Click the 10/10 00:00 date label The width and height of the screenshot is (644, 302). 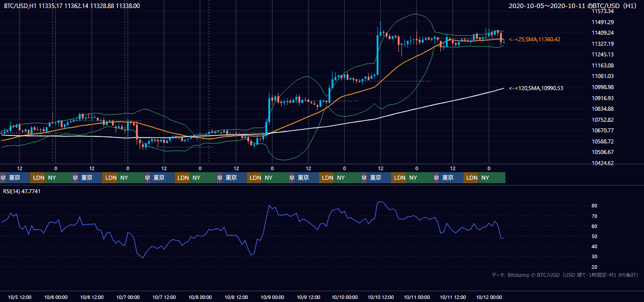pyautogui.click(x=345, y=297)
